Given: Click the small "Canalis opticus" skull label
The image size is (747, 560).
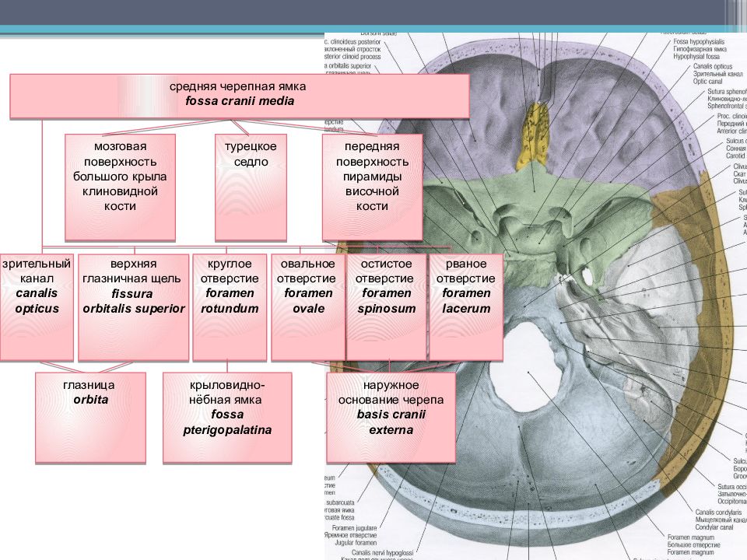Looking at the screenshot, I should pos(713,67).
